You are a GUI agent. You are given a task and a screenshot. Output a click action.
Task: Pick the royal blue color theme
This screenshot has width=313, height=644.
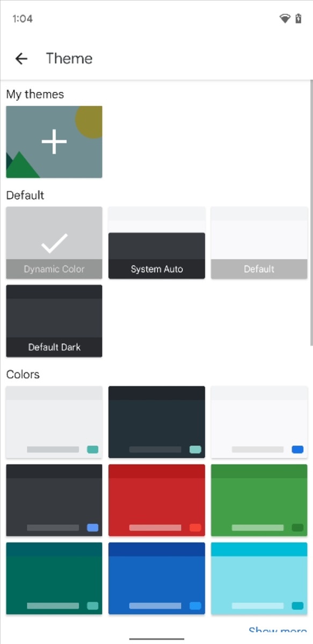click(157, 578)
